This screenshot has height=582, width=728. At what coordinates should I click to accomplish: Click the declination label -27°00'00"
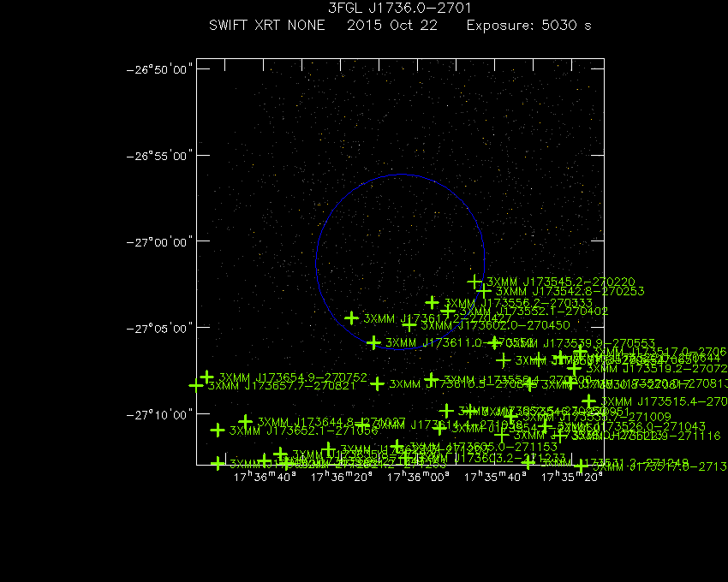coord(159,242)
